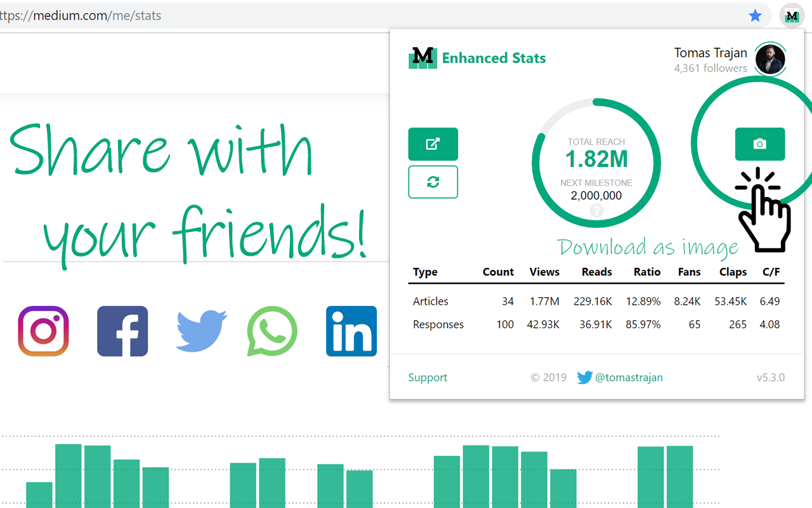Click the Claps column header
The image size is (812, 508).
tap(733, 272)
